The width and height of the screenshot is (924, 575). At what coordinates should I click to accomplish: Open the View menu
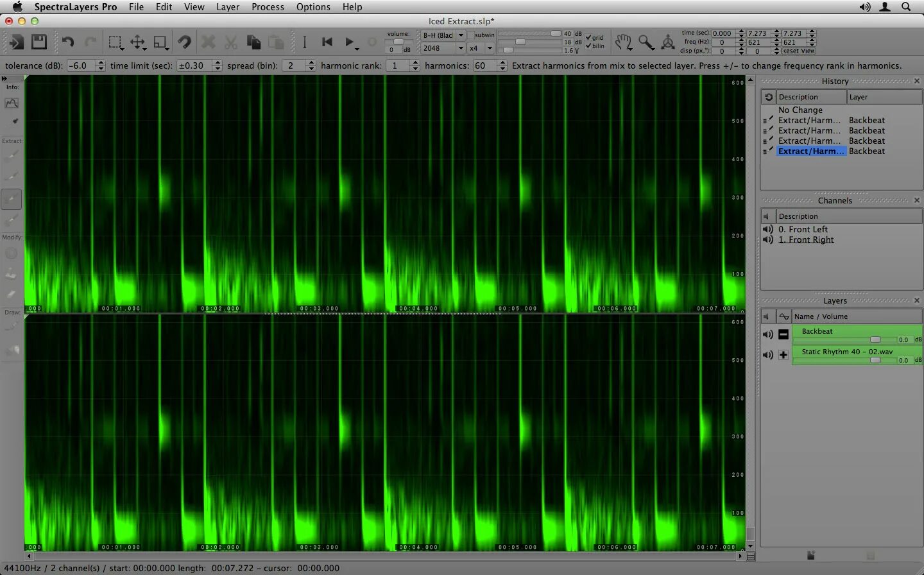[194, 6]
